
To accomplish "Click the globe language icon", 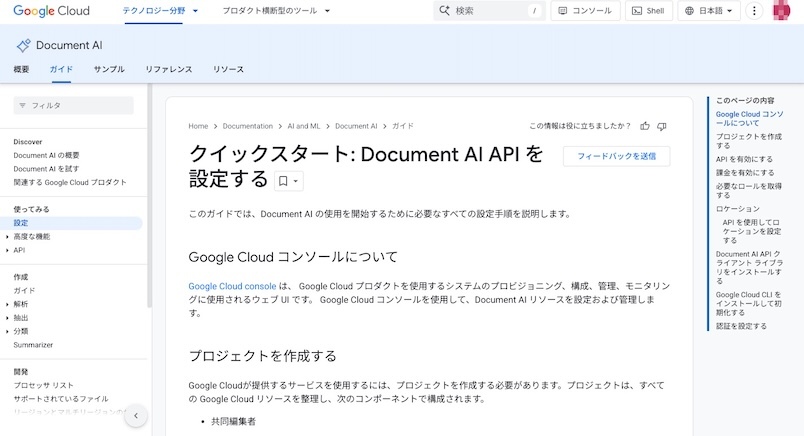I will tap(690, 11).
